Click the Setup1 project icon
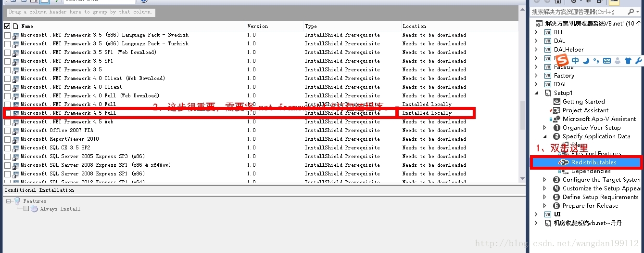644x253 pixels. tap(548, 93)
